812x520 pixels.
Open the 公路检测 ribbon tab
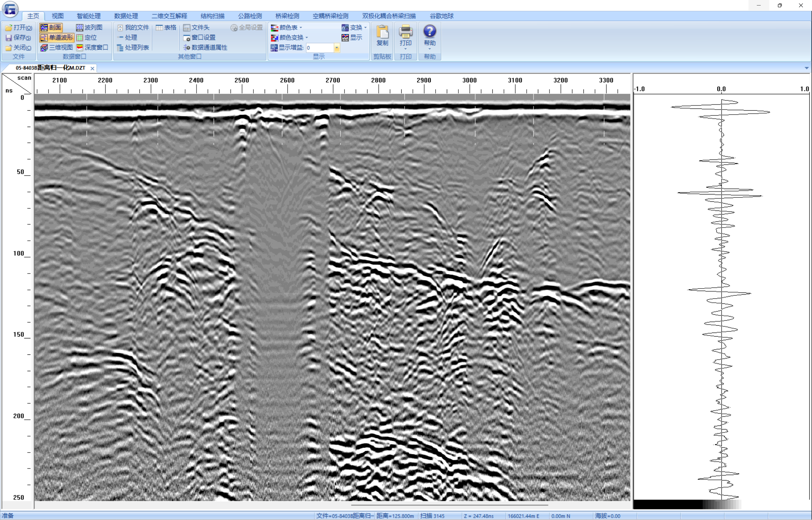click(x=250, y=16)
